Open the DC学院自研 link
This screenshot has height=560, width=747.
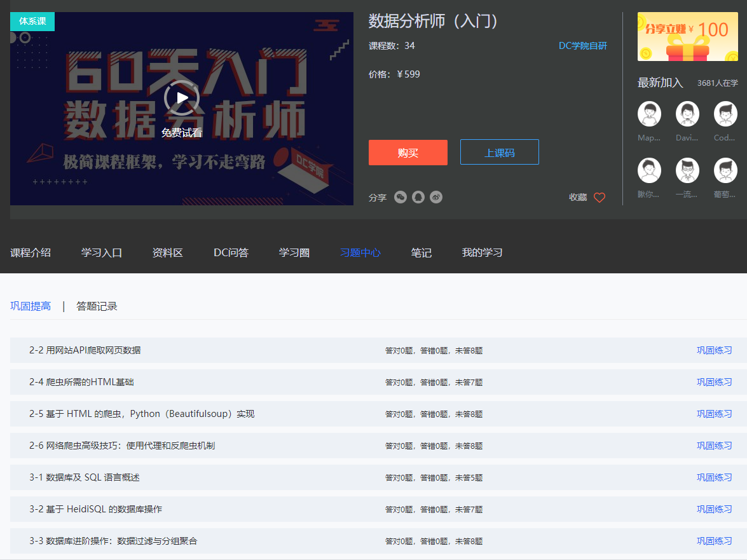(582, 46)
